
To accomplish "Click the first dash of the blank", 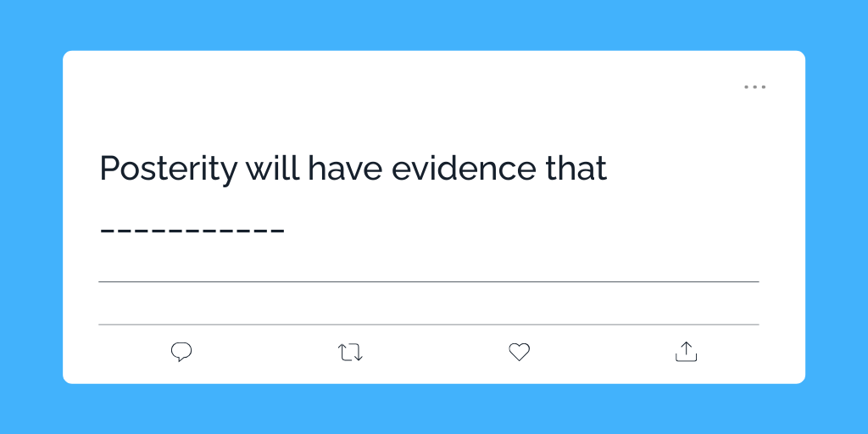I will (x=107, y=230).
